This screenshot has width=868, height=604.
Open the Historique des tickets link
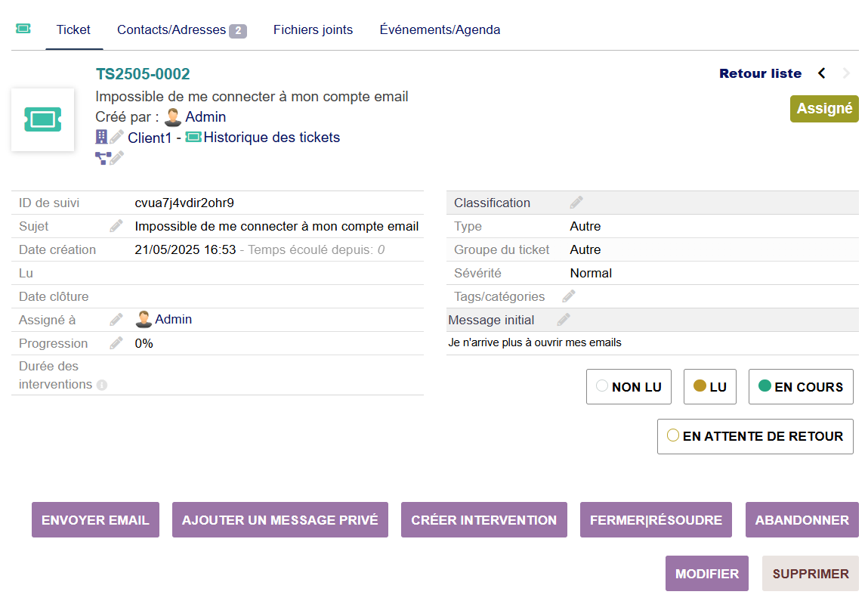pyautogui.click(x=271, y=138)
